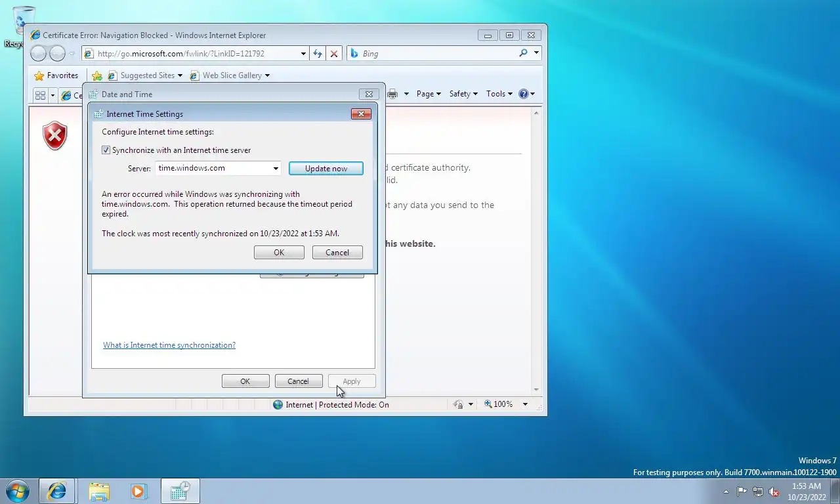Click the muted volume tray icon
This screenshot has height=504, width=840.
(x=774, y=492)
